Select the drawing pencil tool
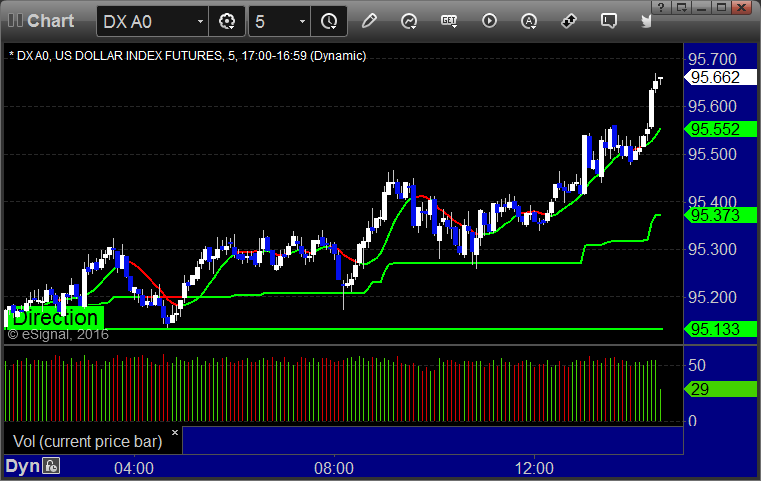 pos(369,21)
